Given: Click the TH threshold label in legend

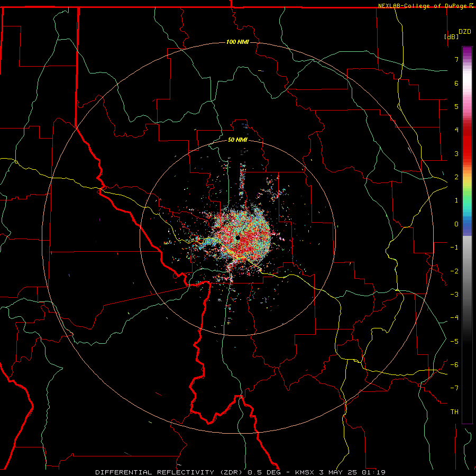Looking at the screenshot, I should 454,412.
